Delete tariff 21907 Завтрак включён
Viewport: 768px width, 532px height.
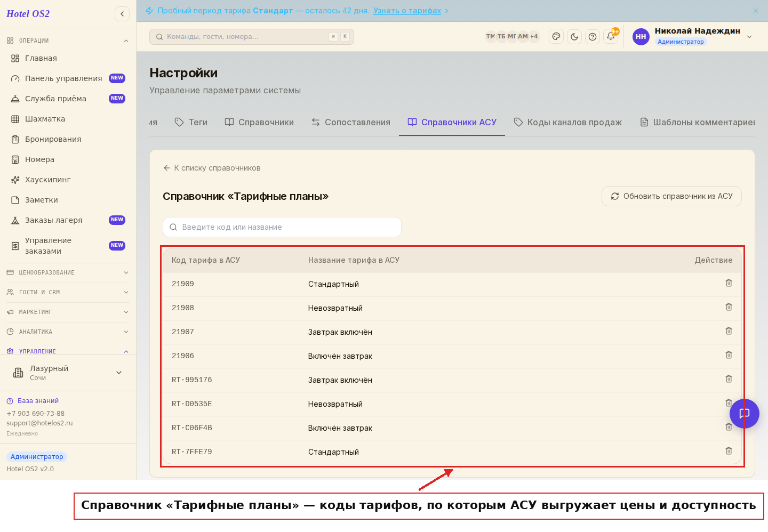(729, 331)
